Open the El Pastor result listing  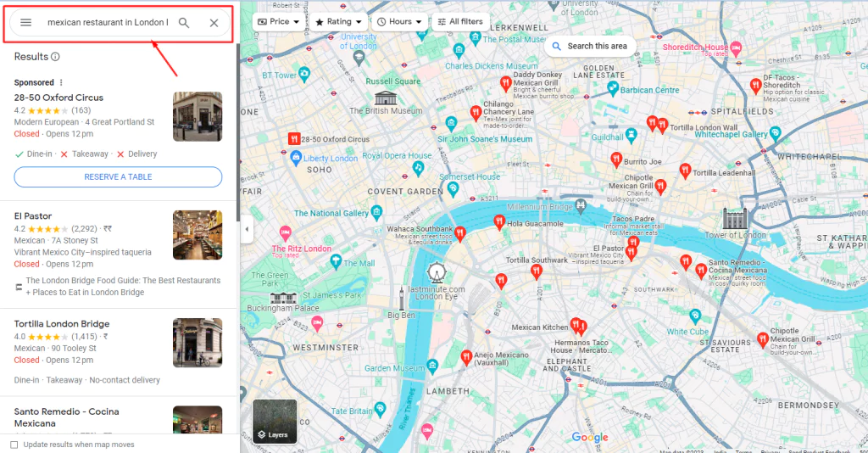[x=33, y=216]
